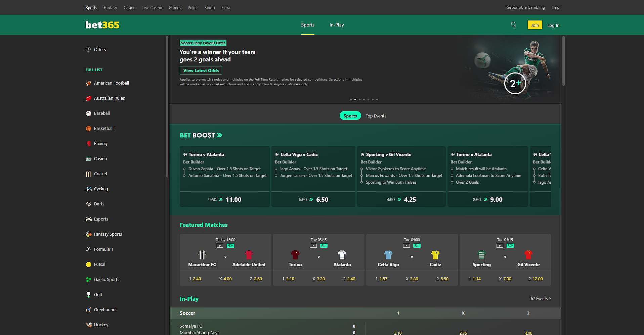Switch to the In-Play tab
Screen dimensions: 644x335
[336, 25]
